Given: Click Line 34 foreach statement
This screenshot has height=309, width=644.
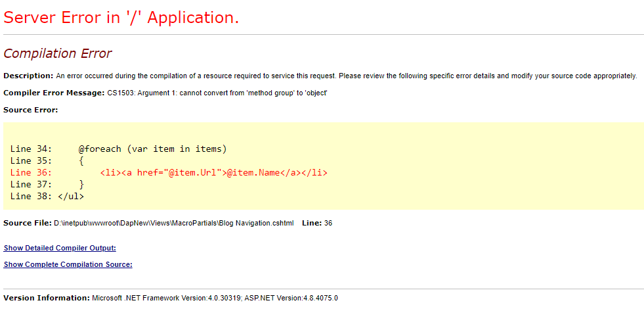Looking at the screenshot, I should [152, 149].
